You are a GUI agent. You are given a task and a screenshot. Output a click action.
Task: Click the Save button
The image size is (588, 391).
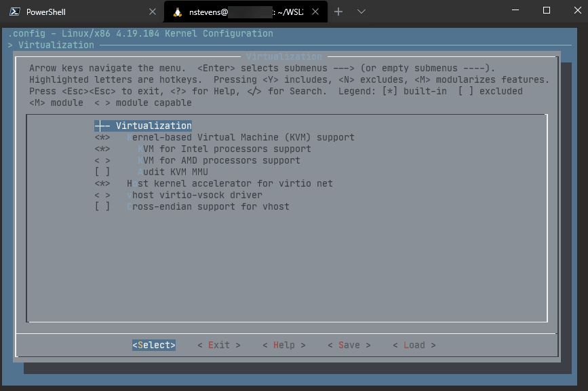349,346
